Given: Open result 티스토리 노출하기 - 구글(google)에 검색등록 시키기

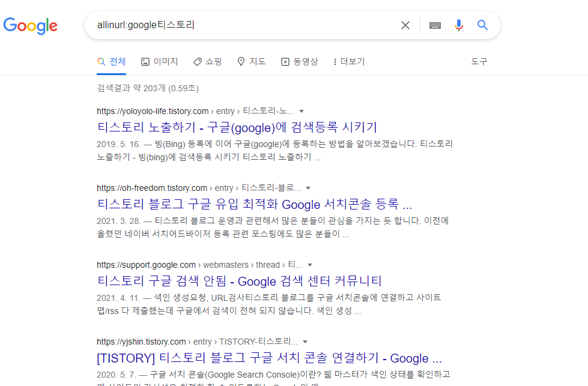Looking at the screenshot, I should coord(237,127).
